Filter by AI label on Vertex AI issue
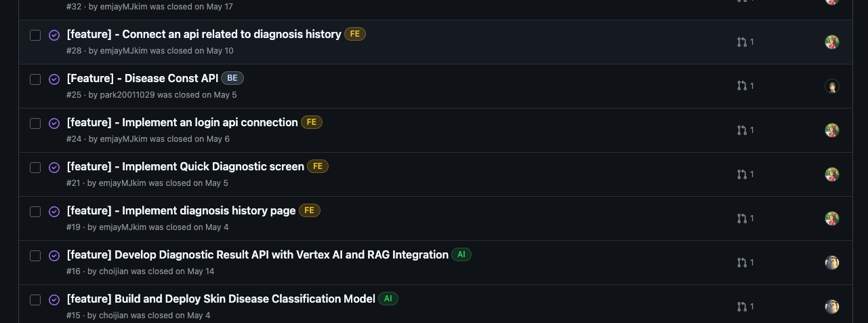The height and width of the screenshot is (323, 868). click(461, 254)
